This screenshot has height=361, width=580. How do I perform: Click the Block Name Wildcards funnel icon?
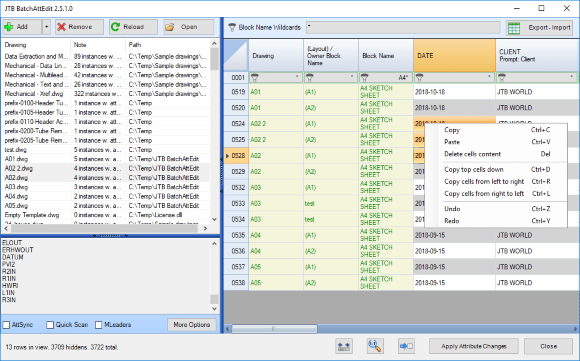point(232,27)
